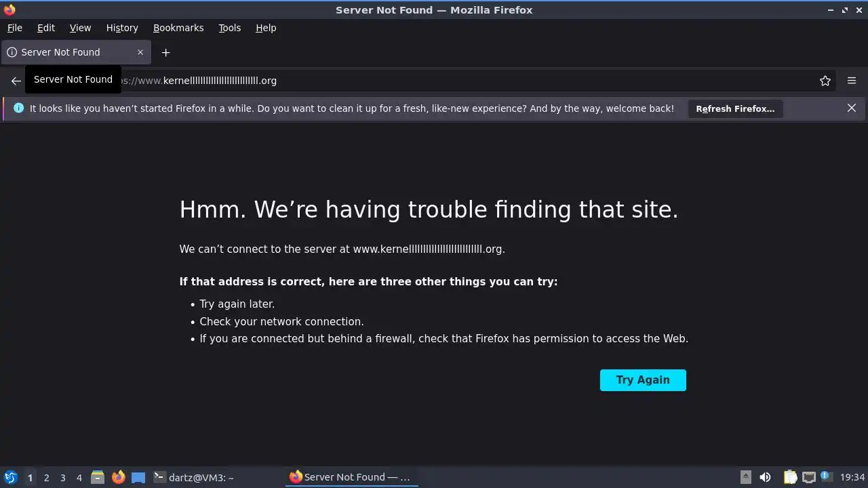Click 'If that address is correct' bold line
This screenshot has height=488, width=868.
[x=368, y=282]
